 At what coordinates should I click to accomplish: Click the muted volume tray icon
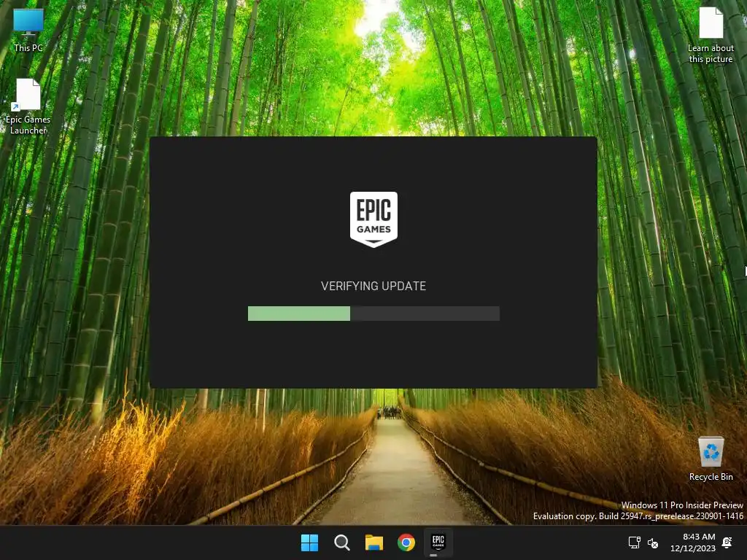coord(653,542)
